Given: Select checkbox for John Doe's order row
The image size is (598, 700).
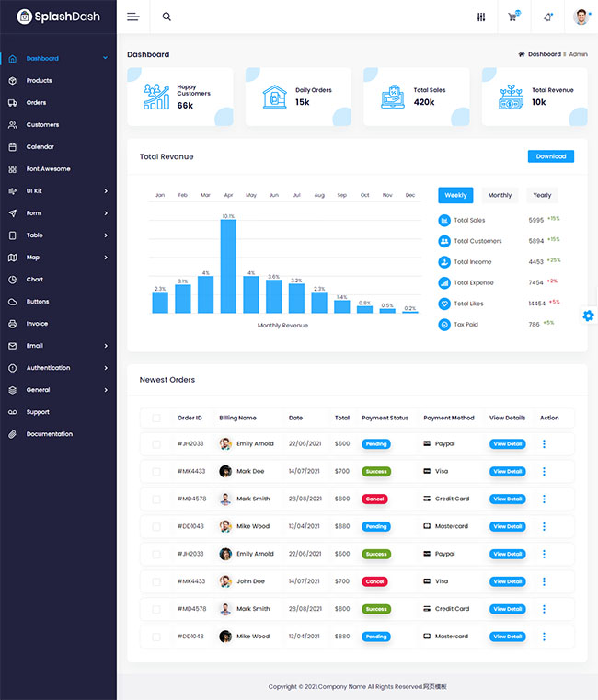Looking at the screenshot, I should click(156, 581).
